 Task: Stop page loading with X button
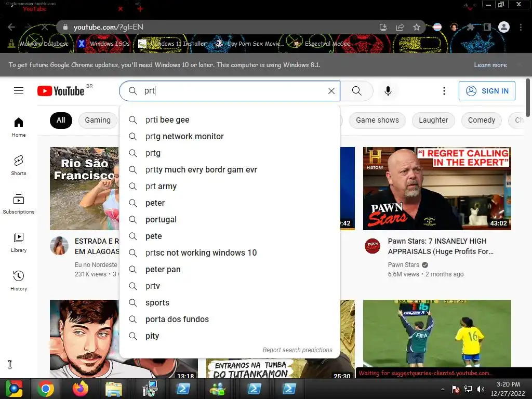click(x=45, y=27)
